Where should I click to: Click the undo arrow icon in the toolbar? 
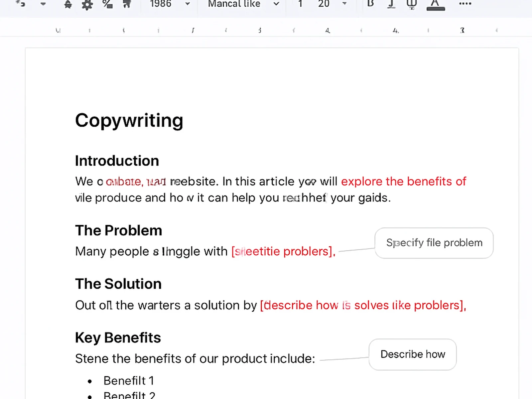tap(21, 4)
